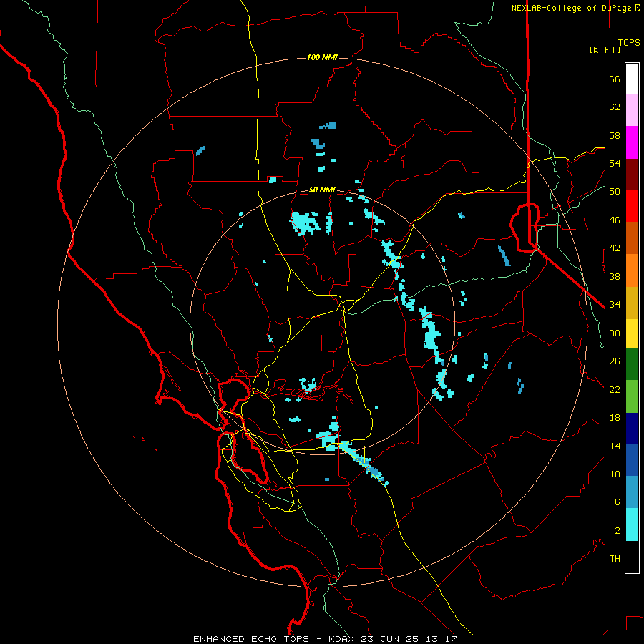Click the light pink 62 kft legend swatch
This screenshot has width=644, height=644.
(632, 110)
